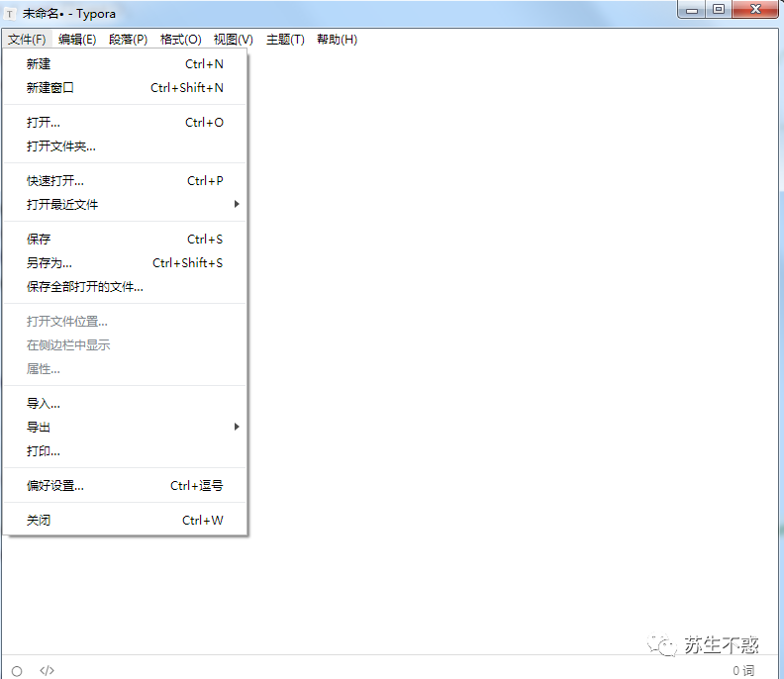Choose 关闭 to close the file
Viewport: 784px width, 679px height.
tap(125, 521)
